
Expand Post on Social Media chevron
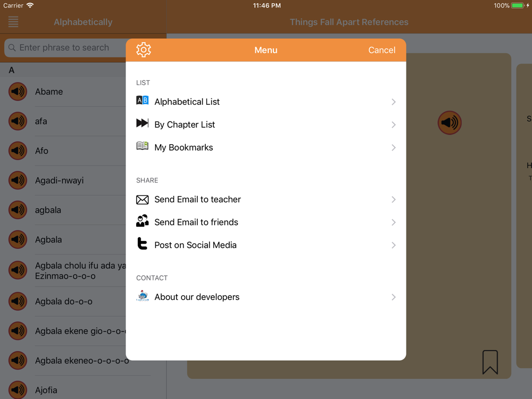click(x=394, y=245)
